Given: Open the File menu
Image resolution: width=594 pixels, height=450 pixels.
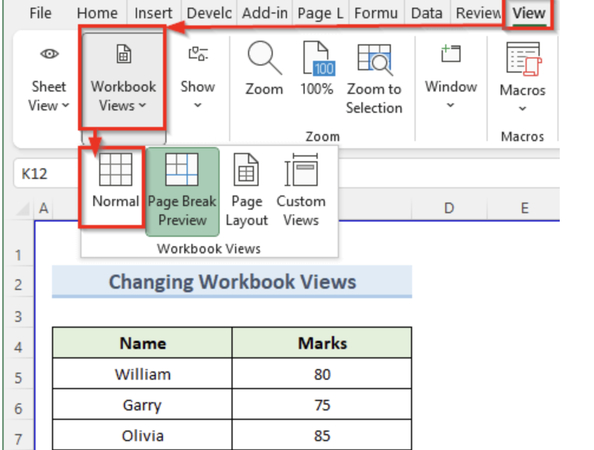Looking at the screenshot, I should click(x=40, y=13).
